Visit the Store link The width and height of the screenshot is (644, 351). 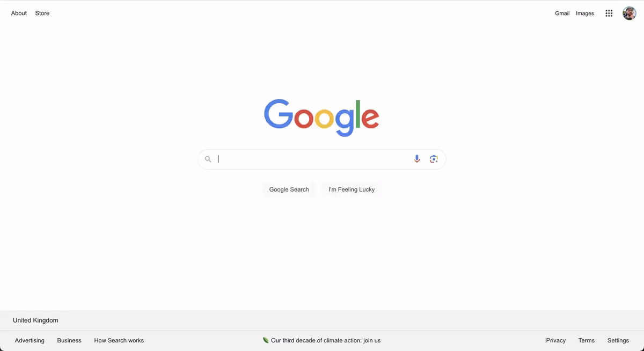coord(42,13)
